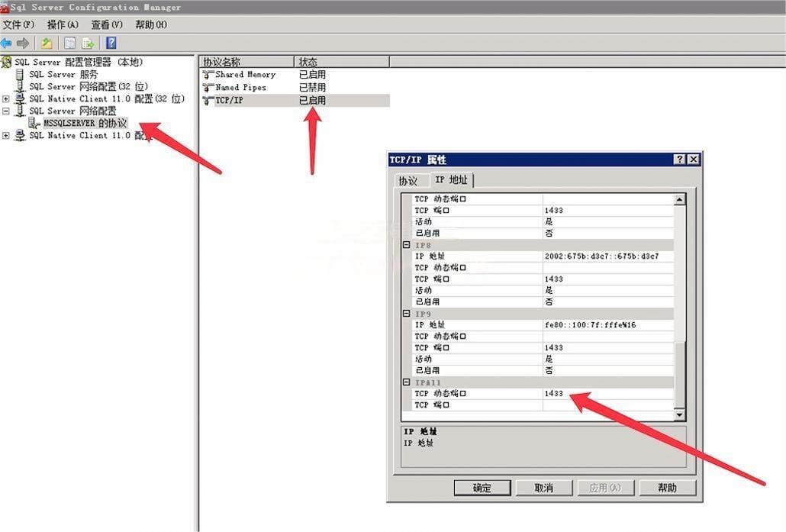Screen dimensions: 786x532
Task: Click IP8 TCP 动态端口 label
Action: coord(440,268)
